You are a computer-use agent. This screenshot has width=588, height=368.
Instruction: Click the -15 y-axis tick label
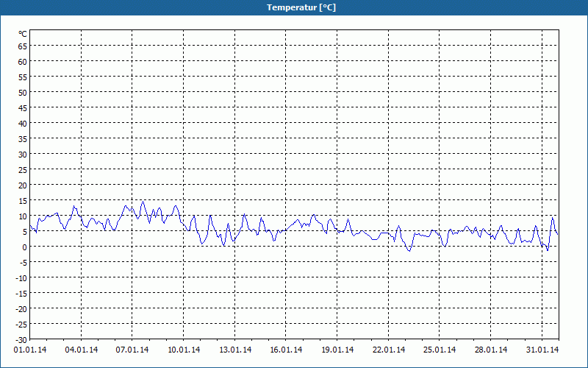click(x=22, y=293)
